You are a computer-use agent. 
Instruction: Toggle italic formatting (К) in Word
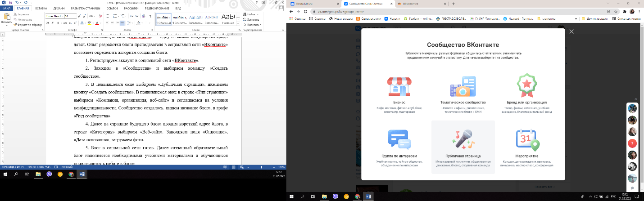(53, 23)
